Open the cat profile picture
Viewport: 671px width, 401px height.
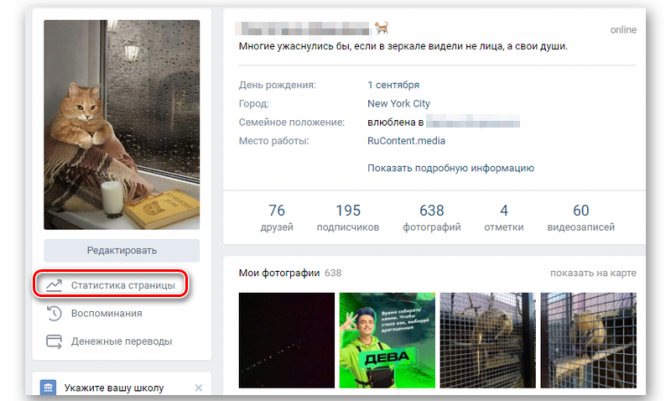tap(122, 125)
